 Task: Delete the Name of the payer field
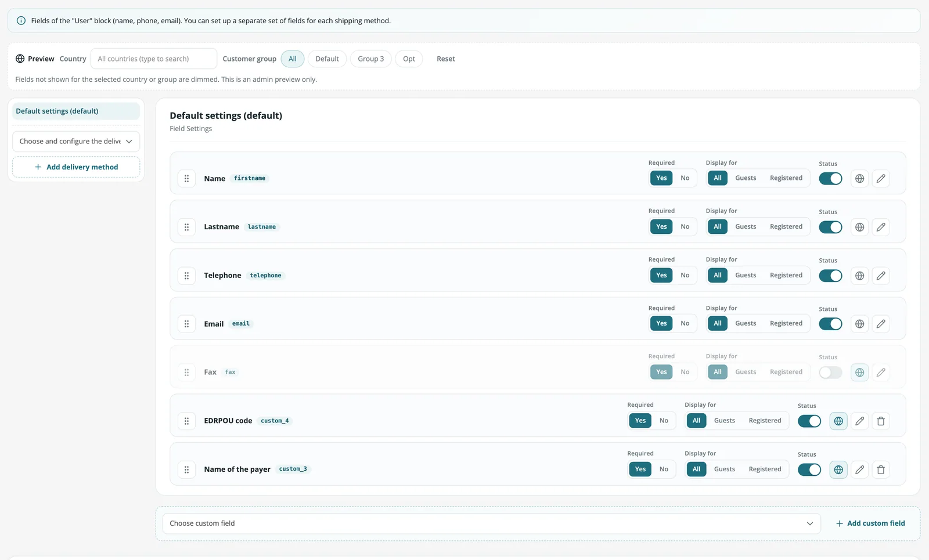881,470
